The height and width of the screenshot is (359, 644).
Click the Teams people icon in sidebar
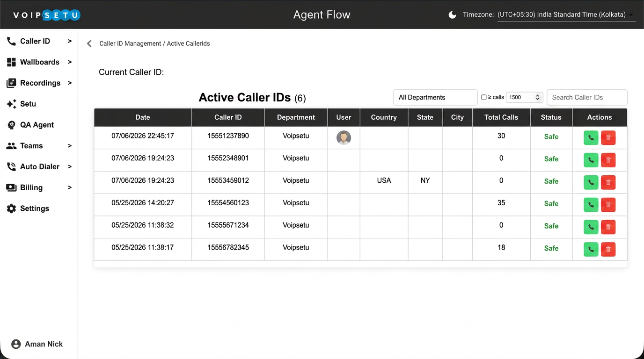pos(11,146)
